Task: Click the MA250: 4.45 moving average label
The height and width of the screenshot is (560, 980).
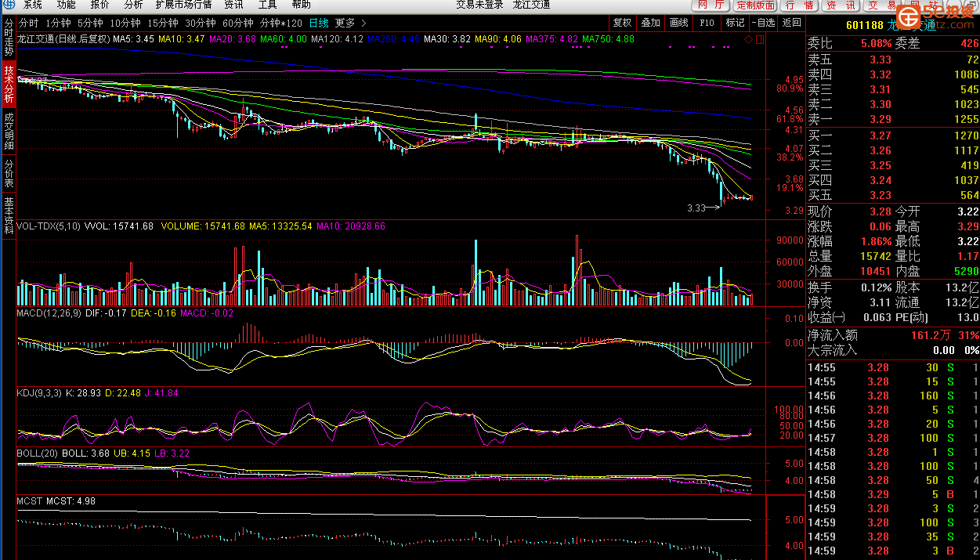Action: click(393, 39)
